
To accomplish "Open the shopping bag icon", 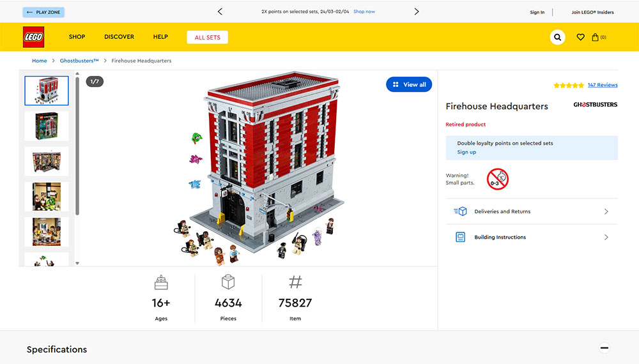I will point(595,37).
